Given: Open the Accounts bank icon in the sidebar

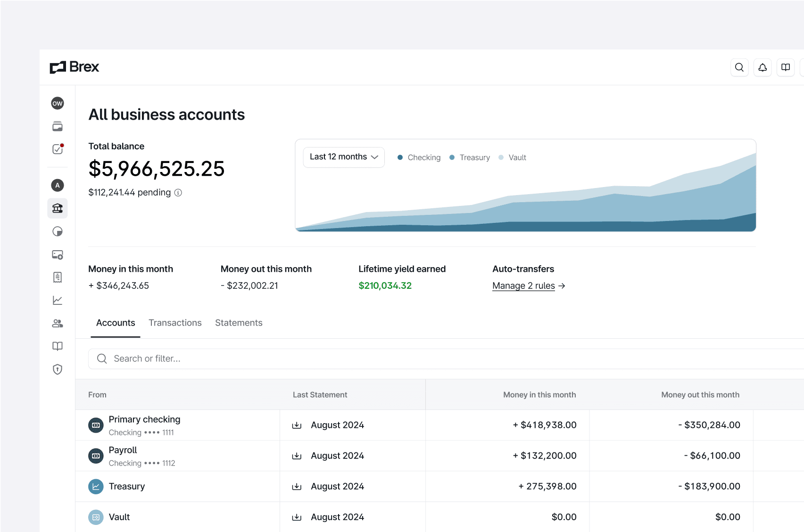Looking at the screenshot, I should tap(57, 208).
